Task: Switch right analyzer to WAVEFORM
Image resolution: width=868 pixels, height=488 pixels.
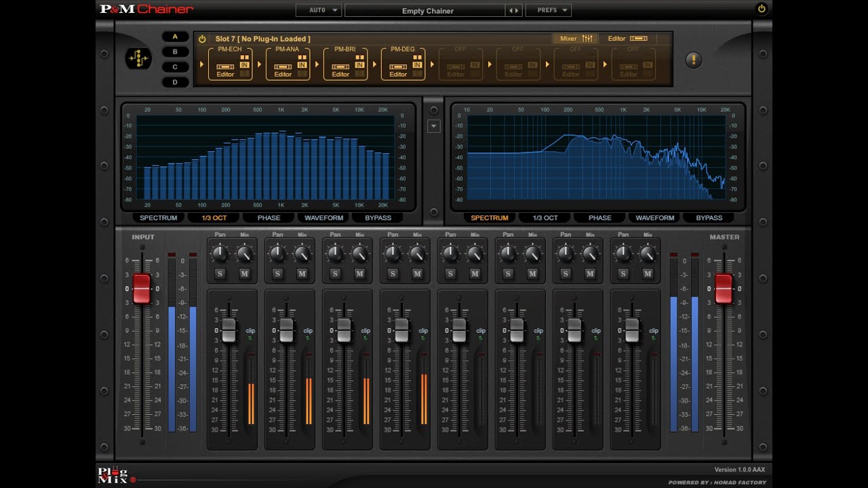Action: (655, 218)
